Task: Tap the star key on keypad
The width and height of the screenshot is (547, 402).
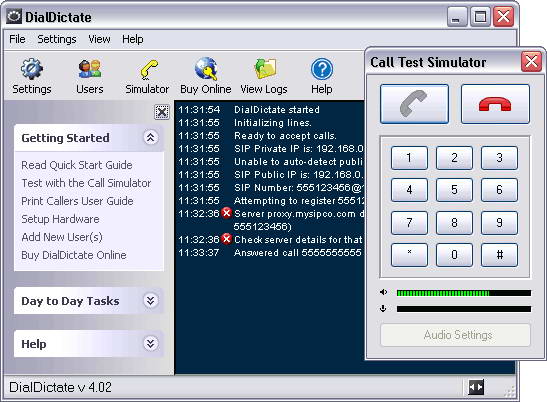Action: click(x=409, y=255)
